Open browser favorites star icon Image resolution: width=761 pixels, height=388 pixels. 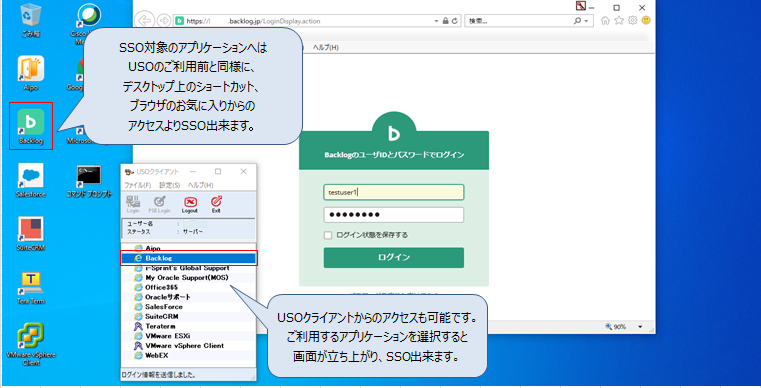[x=619, y=20]
